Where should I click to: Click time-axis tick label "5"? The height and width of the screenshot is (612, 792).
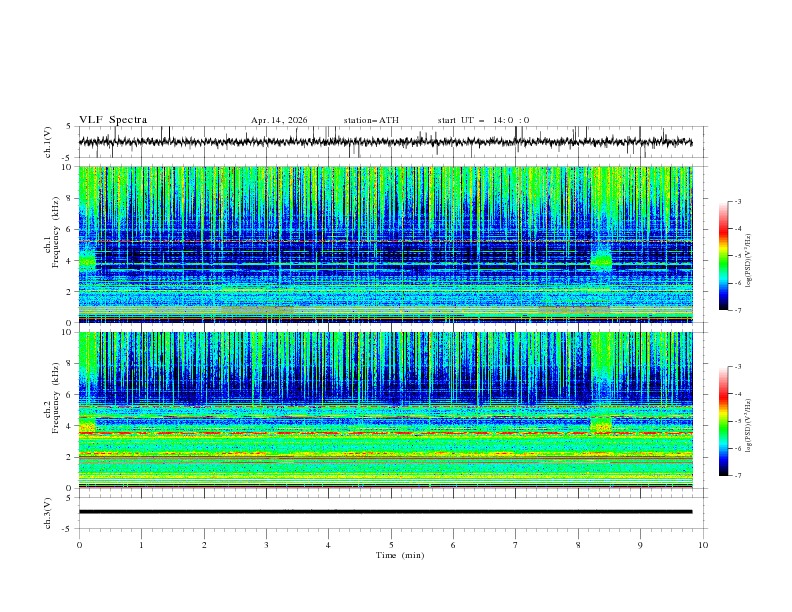pos(391,545)
